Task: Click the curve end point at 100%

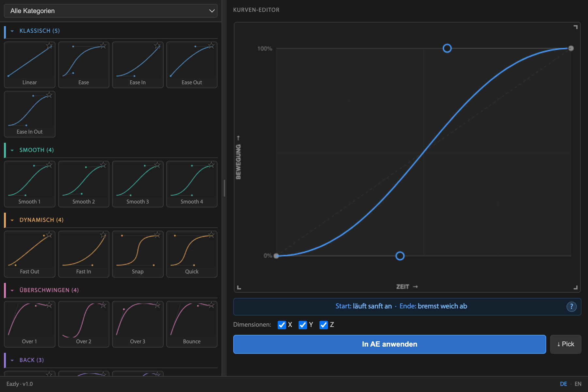Action: pos(571,48)
